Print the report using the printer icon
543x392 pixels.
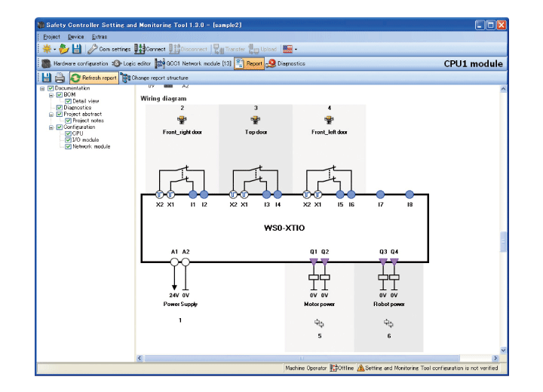tap(59, 78)
